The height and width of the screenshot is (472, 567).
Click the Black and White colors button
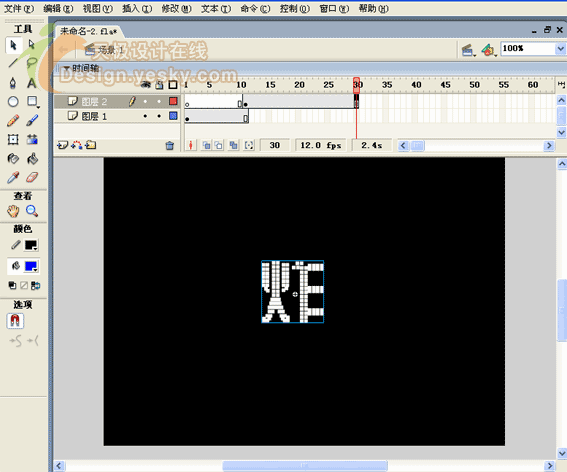click(x=12, y=286)
